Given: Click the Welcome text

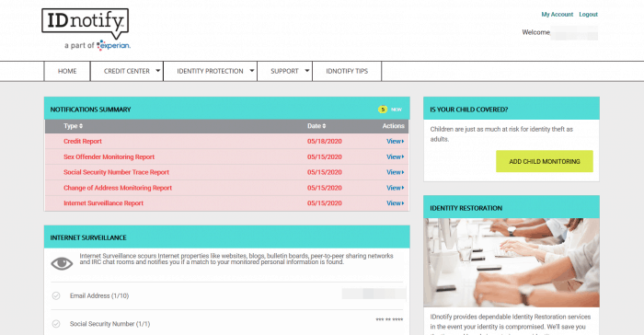Looking at the screenshot, I should pos(535,32).
